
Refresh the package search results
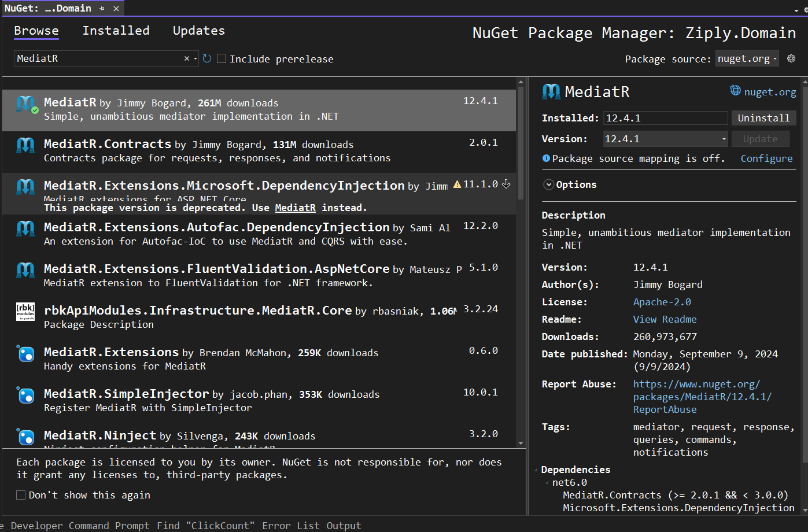pyautogui.click(x=207, y=58)
